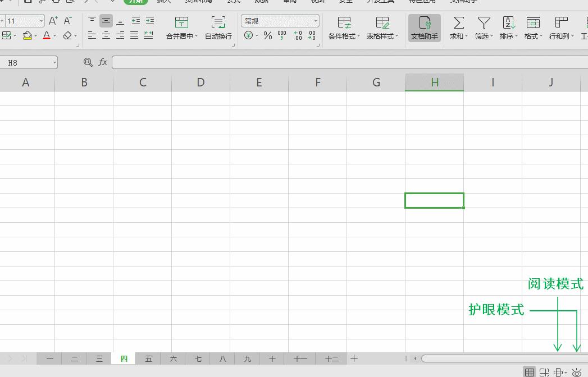Apply the yellow fill color

pos(27,35)
